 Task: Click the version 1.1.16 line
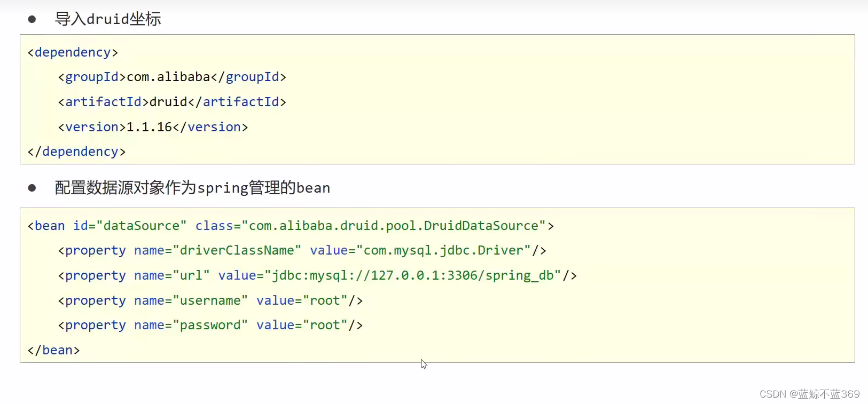(153, 127)
